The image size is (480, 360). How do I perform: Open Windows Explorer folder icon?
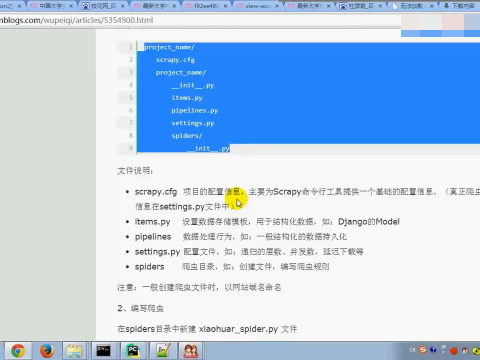74,351
